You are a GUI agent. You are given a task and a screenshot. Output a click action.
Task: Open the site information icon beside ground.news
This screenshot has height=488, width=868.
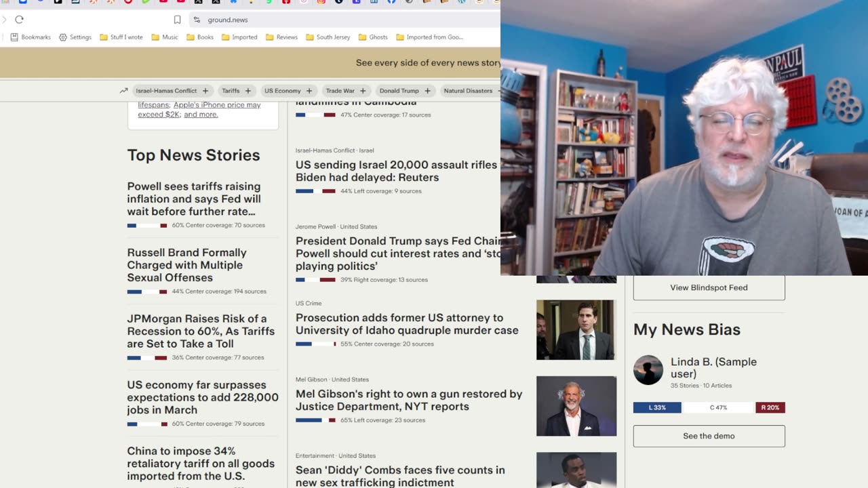197,20
